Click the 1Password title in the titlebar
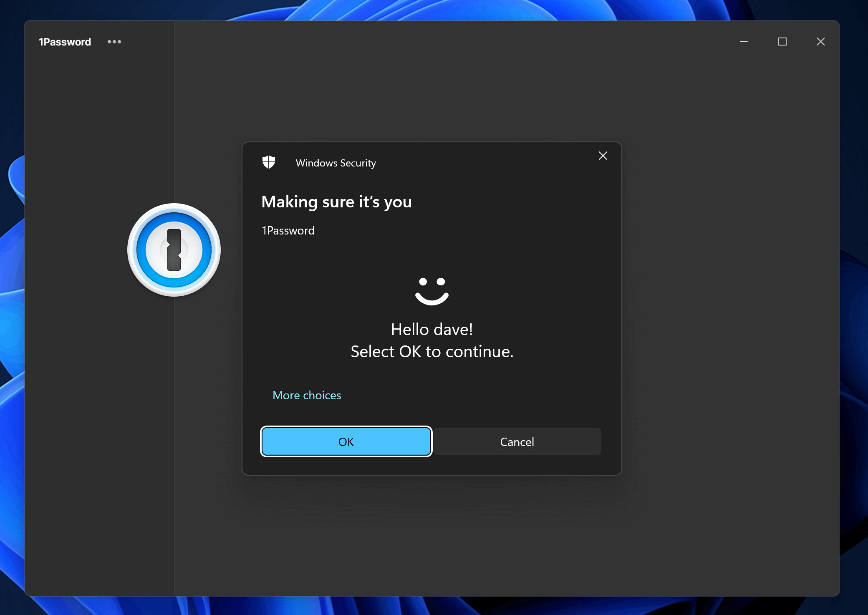The image size is (868, 615). click(65, 41)
